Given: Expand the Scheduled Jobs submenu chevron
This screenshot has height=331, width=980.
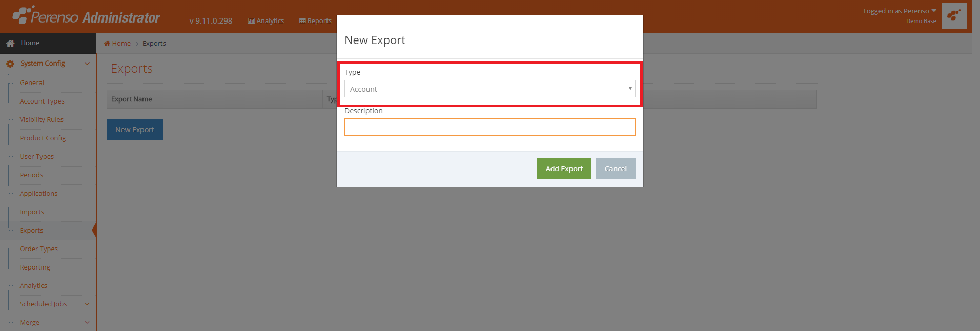Looking at the screenshot, I should coord(87,304).
